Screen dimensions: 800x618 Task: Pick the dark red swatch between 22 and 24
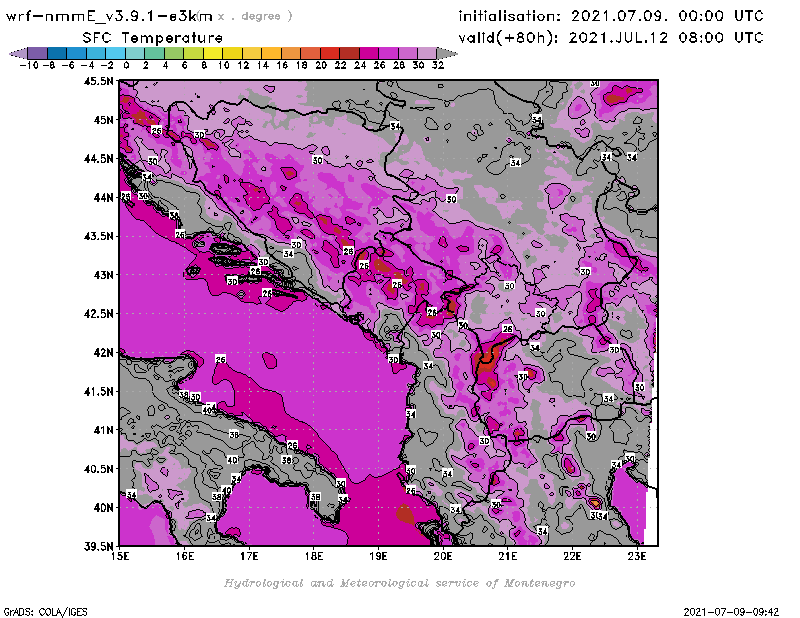(349, 53)
